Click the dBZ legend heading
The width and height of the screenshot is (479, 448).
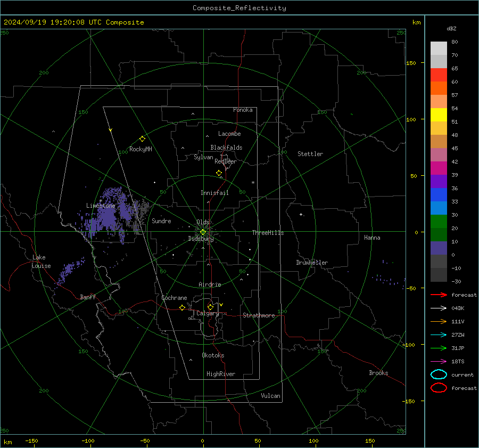451,29
